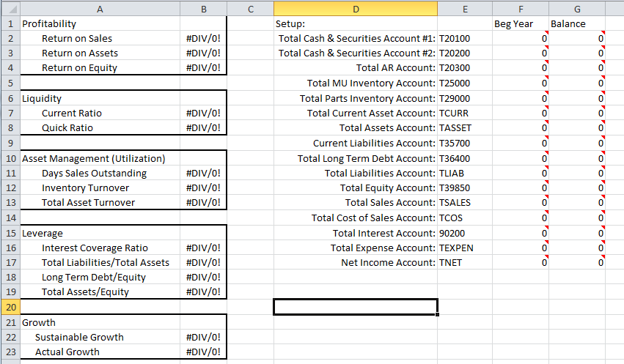Viewport: 624px width, 364px height.
Task: Select the #DIV/0! cell for Actual Growth
Action: [203, 352]
